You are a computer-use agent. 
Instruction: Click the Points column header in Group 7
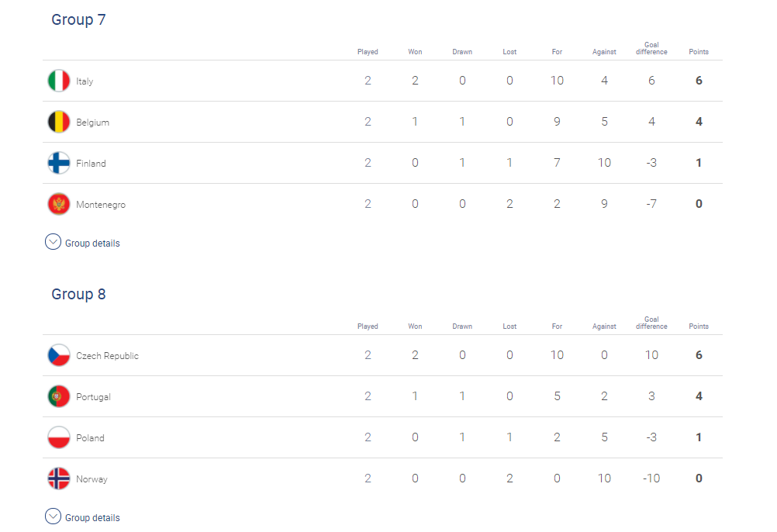pos(699,51)
